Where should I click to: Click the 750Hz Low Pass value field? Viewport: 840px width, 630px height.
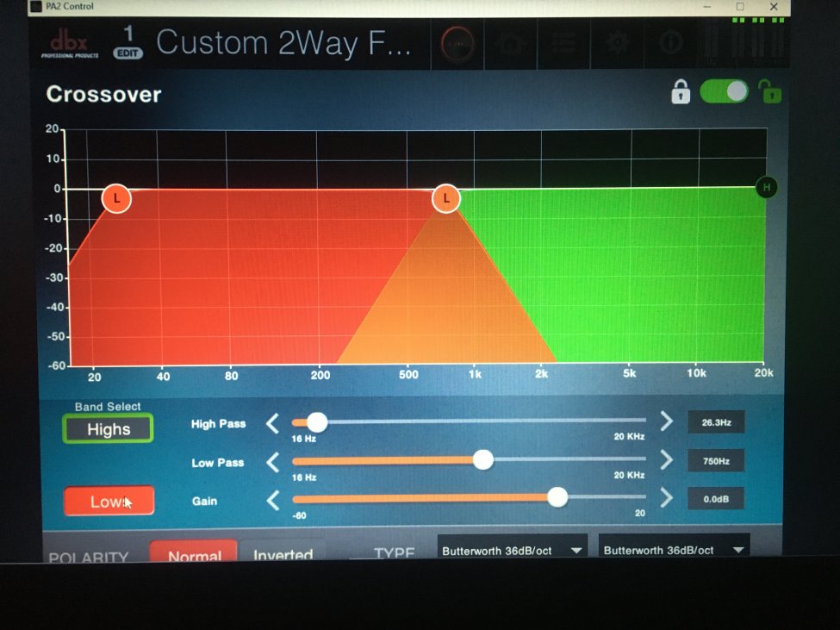click(716, 461)
